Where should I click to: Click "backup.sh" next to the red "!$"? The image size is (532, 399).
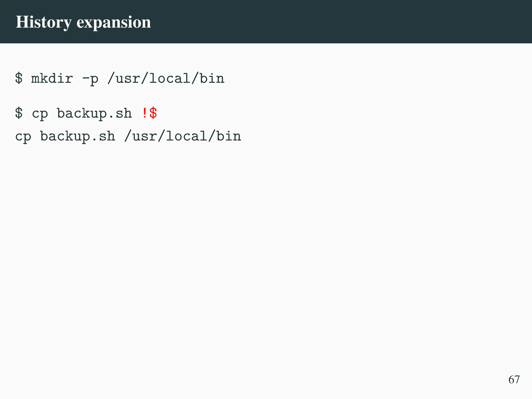point(94,114)
